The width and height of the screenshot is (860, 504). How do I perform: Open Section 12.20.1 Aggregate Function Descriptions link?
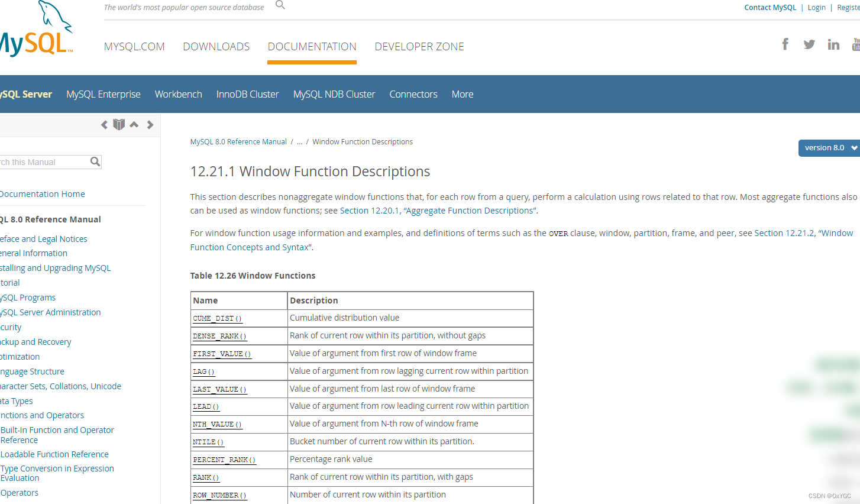point(438,211)
